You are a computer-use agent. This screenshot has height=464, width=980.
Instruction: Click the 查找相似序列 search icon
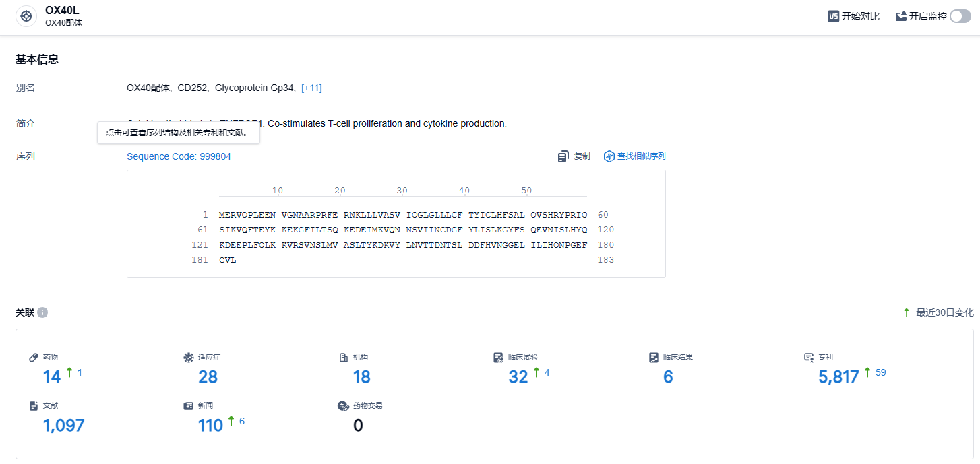pos(609,156)
